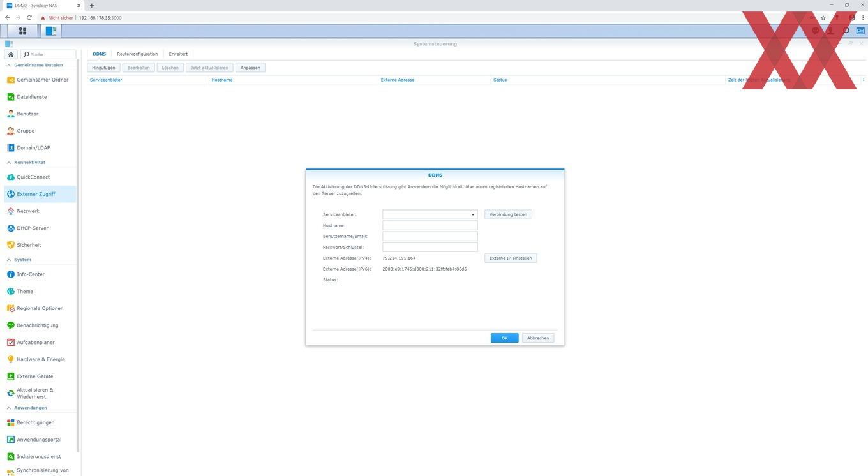Collapse the Konnektivität group

9,162
